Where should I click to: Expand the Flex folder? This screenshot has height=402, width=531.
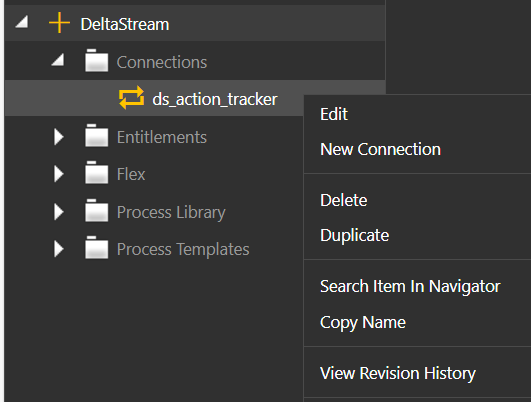(59, 174)
